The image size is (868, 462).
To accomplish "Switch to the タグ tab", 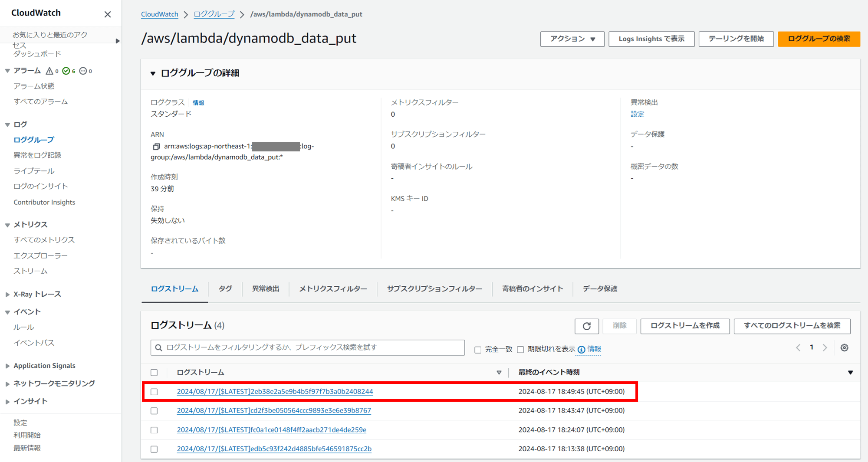I will click(225, 289).
